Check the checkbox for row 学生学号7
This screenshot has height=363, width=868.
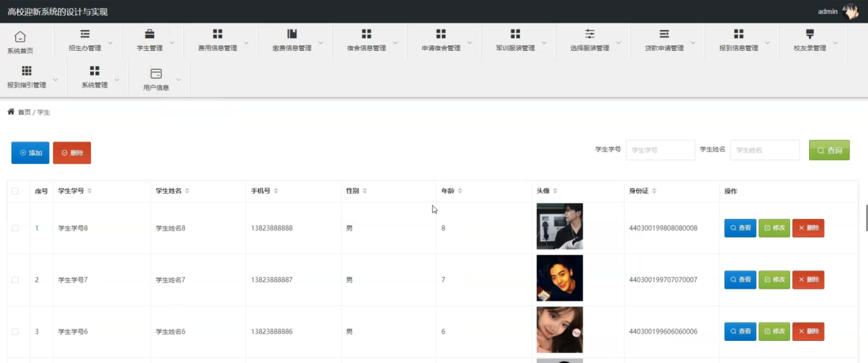(x=15, y=280)
